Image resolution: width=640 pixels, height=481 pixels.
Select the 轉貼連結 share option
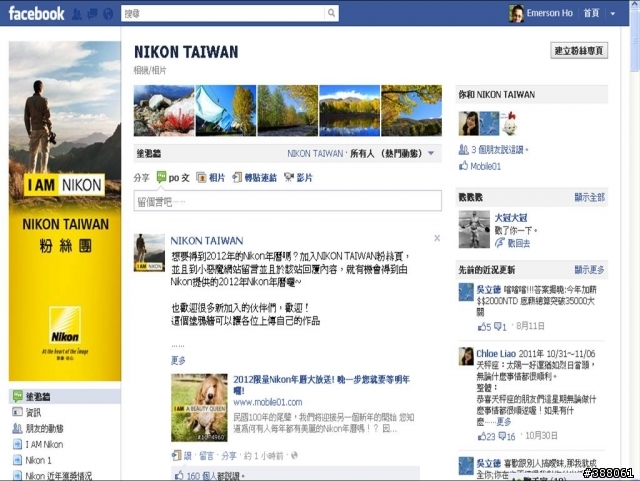click(x=255, y=178)
